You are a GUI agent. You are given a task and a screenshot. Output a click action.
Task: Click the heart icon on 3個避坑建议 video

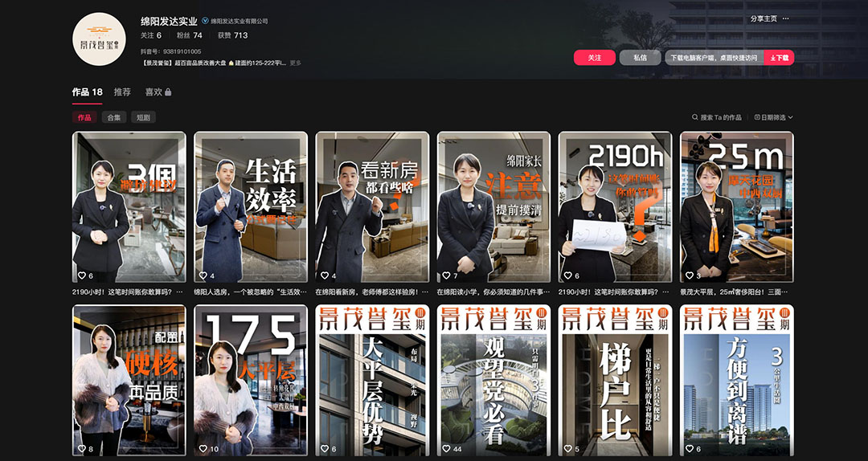pyautogui.click(x=81, y=275)
